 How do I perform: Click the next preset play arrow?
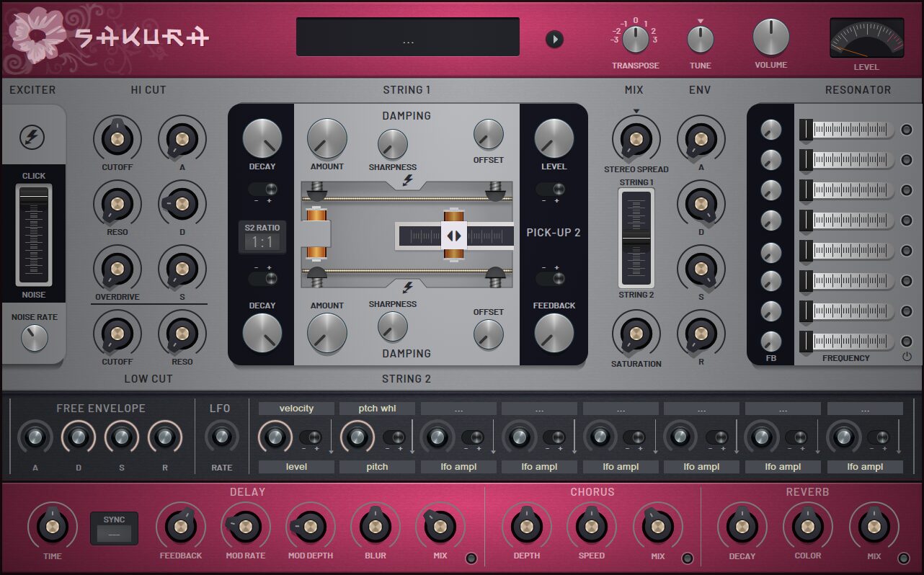[x=554, y=39]
